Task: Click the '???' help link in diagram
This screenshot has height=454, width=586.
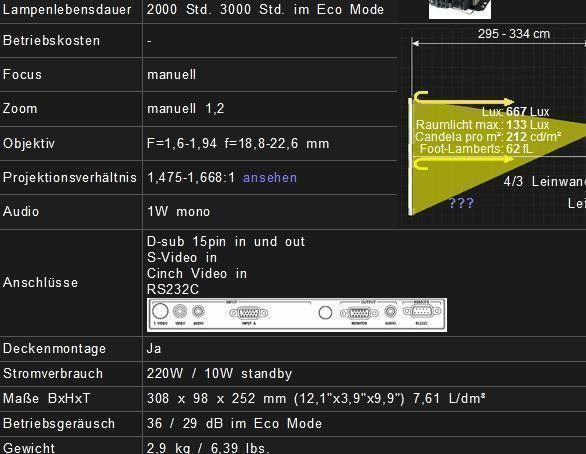Action: [461, 203]
